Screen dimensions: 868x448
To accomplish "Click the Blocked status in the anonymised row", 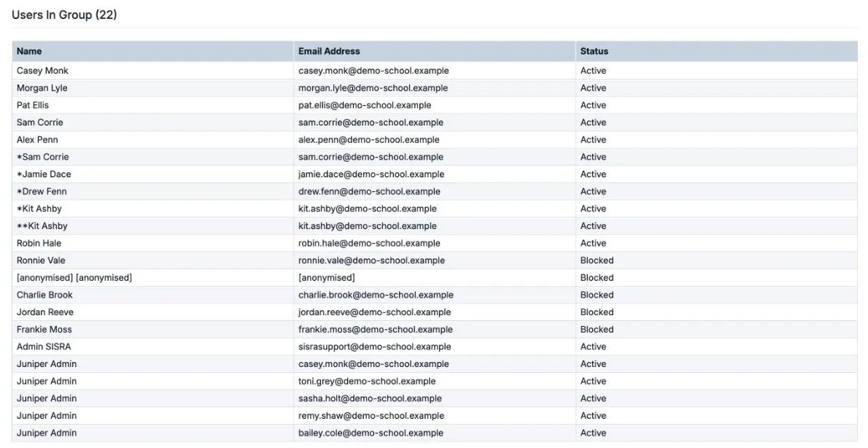I will click(597, 277).
